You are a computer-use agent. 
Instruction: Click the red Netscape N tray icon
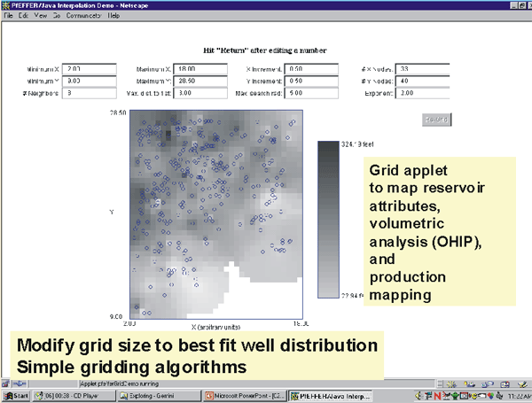coord(437,396)
